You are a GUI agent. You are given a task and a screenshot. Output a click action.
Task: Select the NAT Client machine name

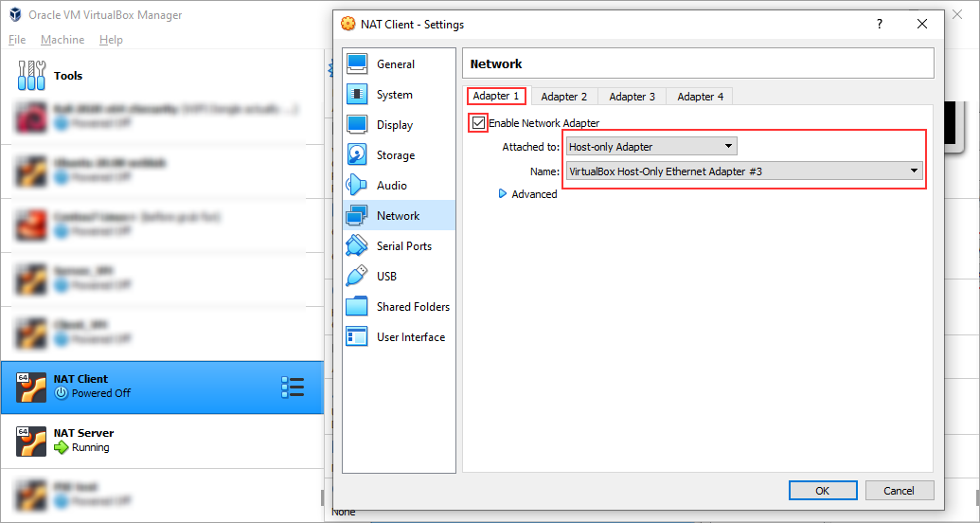80,378
